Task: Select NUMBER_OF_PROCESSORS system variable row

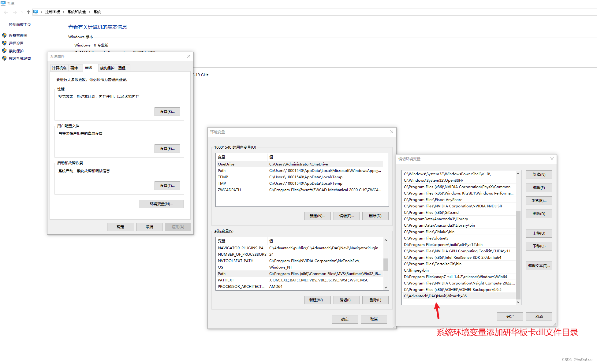Action: coord(299,254)
